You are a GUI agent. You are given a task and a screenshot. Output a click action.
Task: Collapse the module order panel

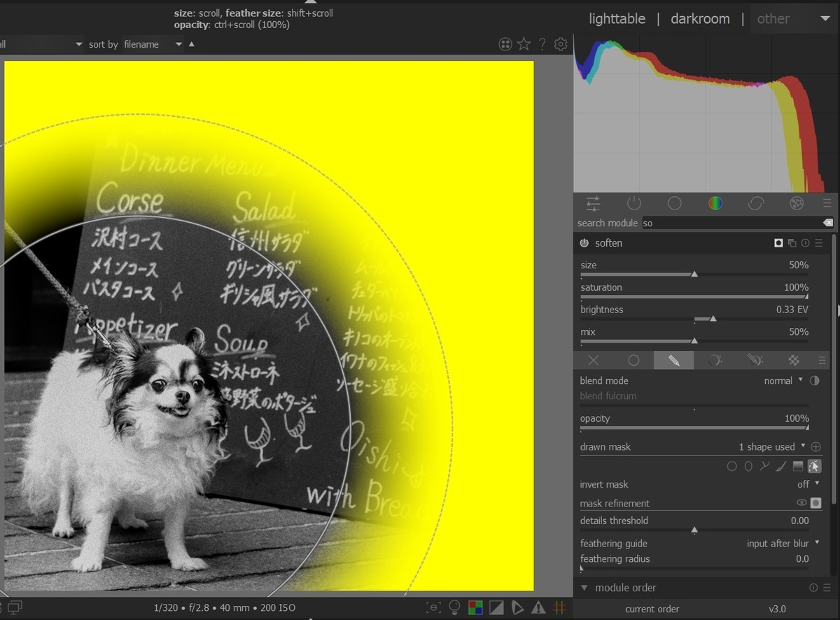coord(584,588)
